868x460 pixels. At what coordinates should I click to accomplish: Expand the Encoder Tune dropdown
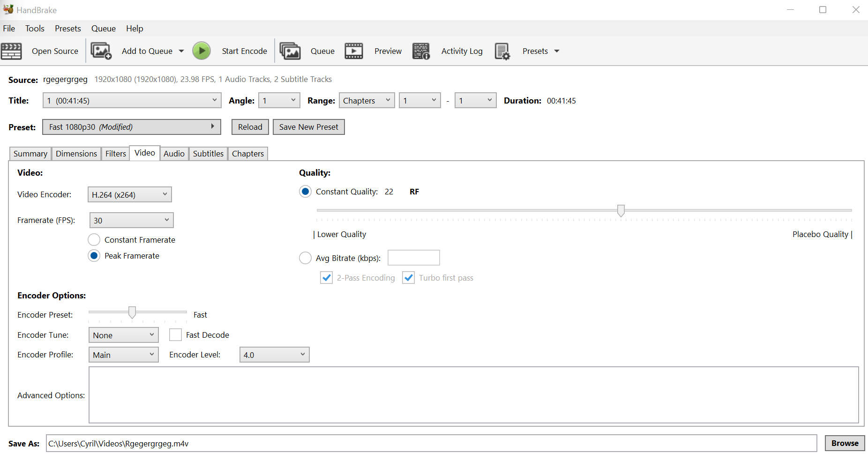pos(123,334)
